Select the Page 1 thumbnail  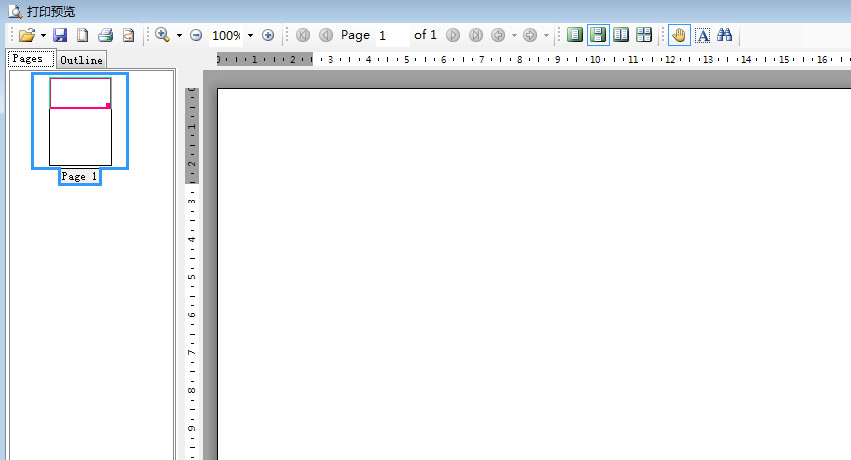[x=80, y=121]
